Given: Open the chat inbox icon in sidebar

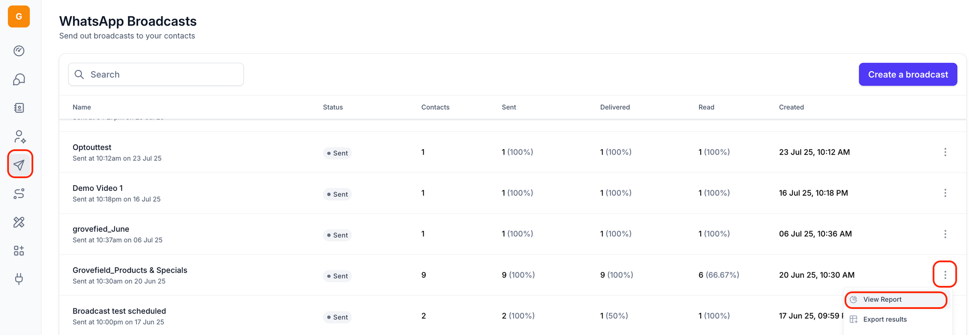Looking at the screenshot, I should [x=19, y=79].
